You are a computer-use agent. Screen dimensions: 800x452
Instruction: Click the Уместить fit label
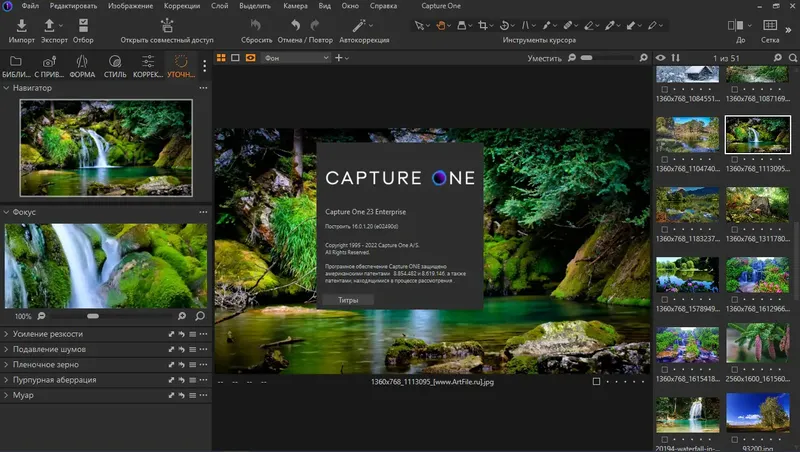[544, 58]
